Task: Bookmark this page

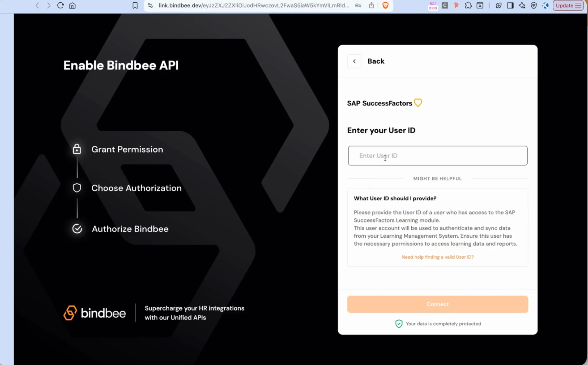Action: 135,5
